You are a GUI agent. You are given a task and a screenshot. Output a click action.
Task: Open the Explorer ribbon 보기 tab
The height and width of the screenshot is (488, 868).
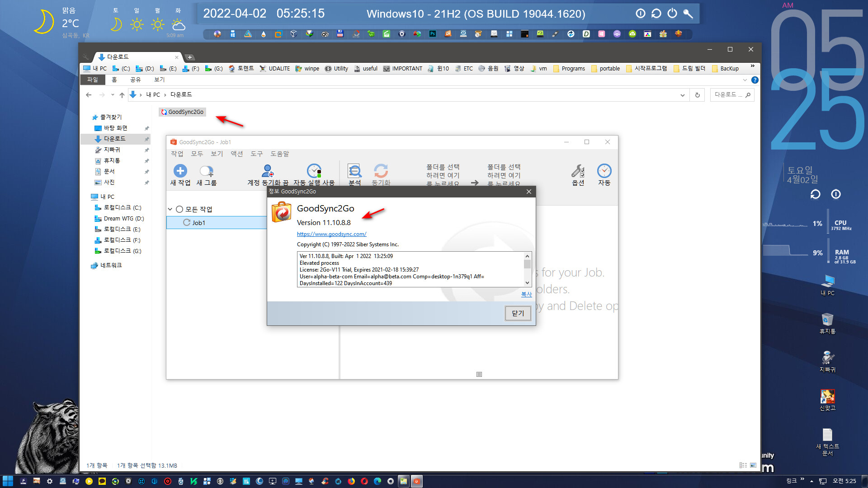[x=159, y=80]
